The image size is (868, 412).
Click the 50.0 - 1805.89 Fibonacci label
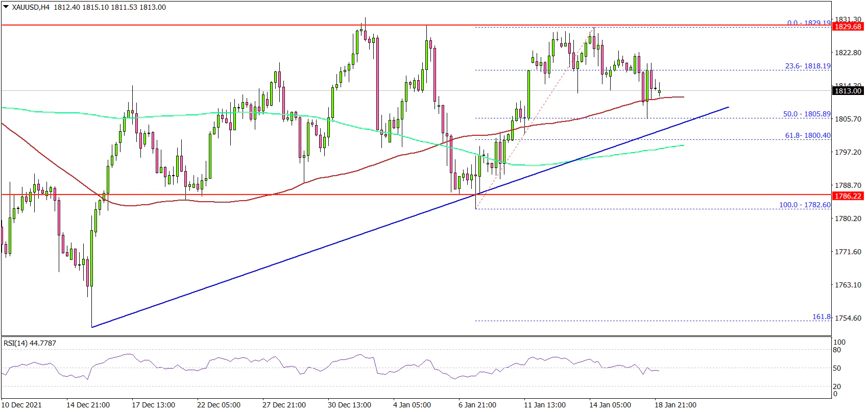click(x=807, y=114)
